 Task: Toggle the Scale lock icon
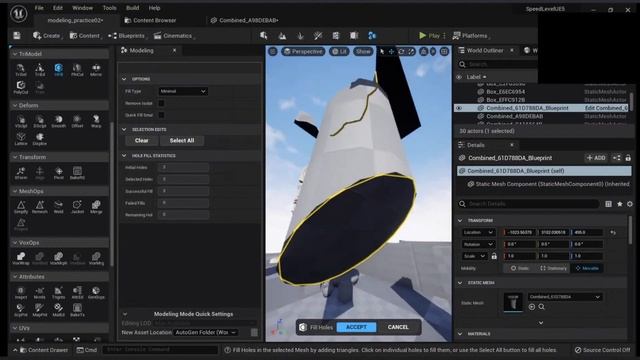[494, 256]
